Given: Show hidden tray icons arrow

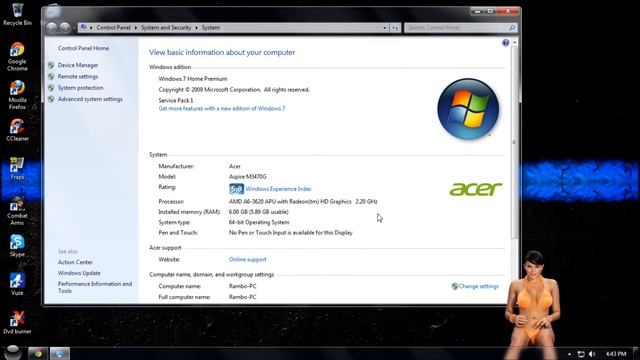Looking at the screenshot, I should 569,354.
